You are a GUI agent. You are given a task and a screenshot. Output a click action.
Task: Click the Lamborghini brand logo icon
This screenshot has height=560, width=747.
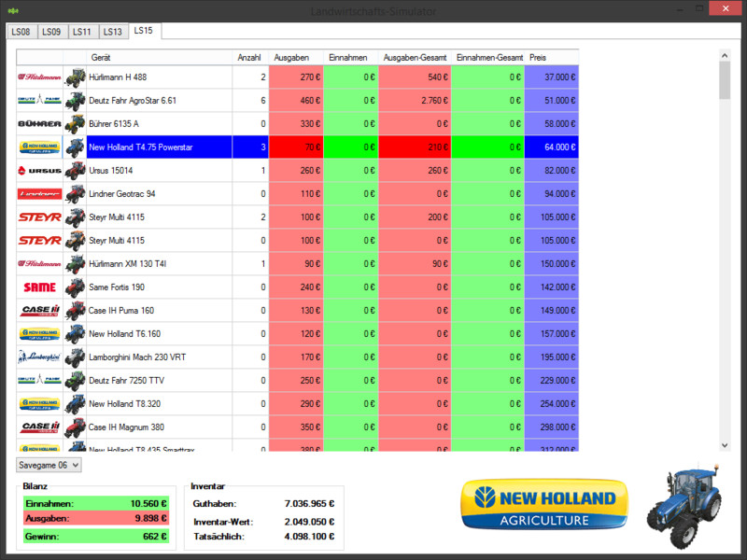click(x=39, y=357)
